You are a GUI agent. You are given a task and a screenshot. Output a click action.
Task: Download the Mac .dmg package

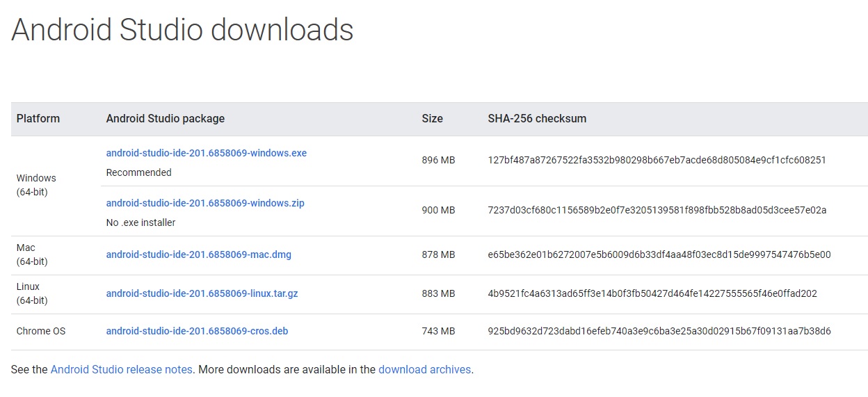pyautogui.click(x=198, y=254)
